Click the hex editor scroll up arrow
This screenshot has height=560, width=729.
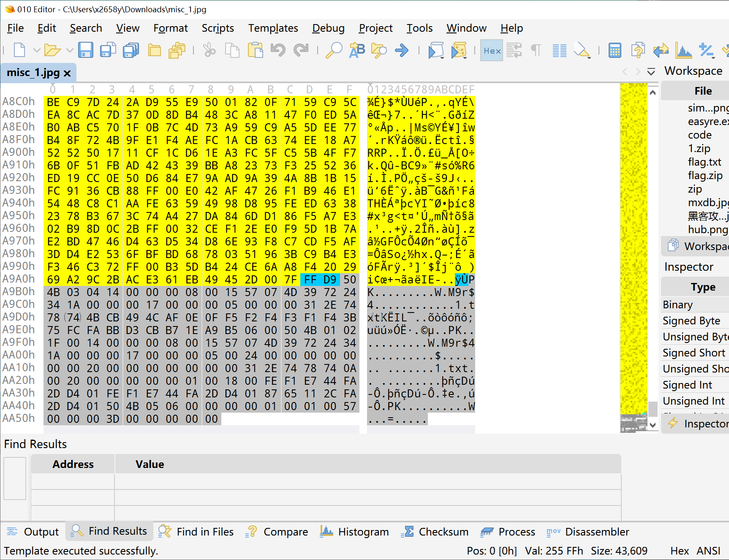pos(653,92)
